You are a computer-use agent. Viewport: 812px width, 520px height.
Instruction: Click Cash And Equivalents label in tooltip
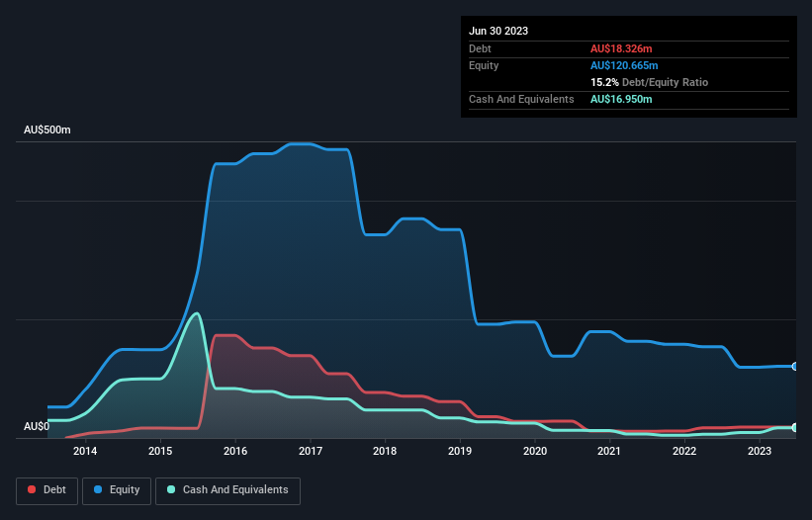pyautogui.click(x=521, y=99)
